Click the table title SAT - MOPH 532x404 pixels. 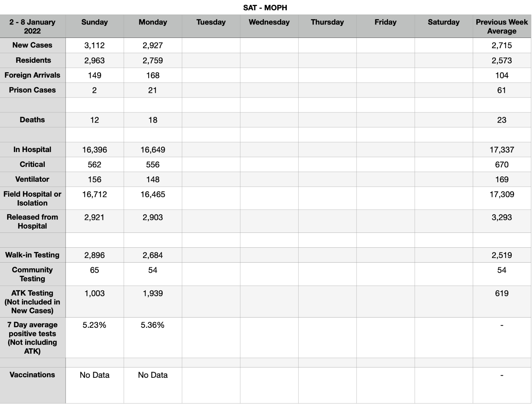(x=265, y=7)
